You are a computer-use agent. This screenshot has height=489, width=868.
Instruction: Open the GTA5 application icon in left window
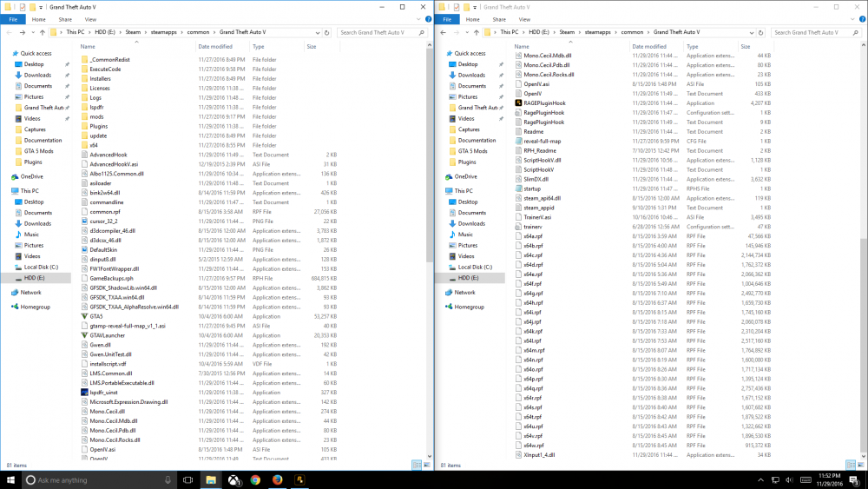tap(85, 316)
